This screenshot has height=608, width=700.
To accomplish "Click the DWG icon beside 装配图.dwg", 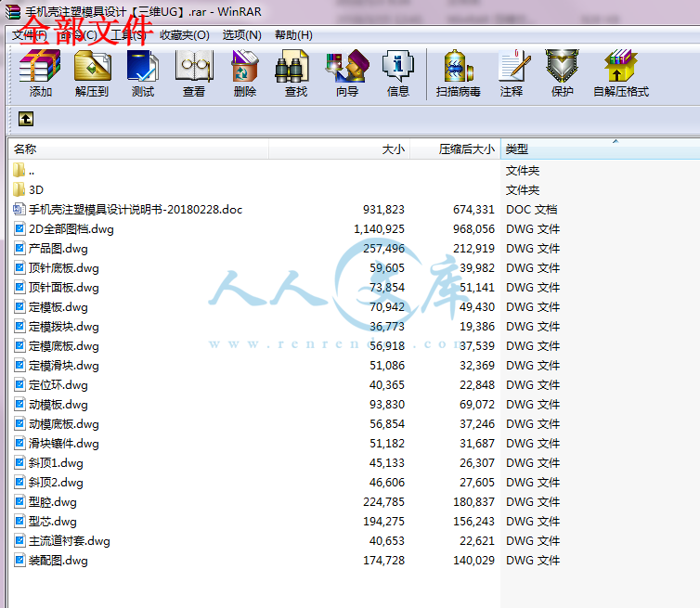I will point(19,561).
